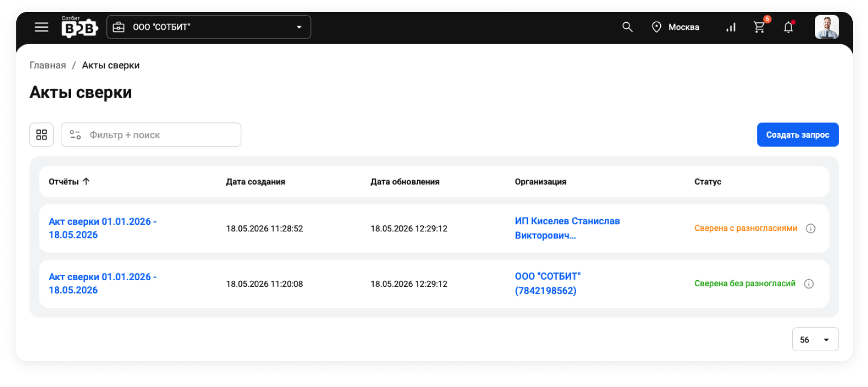Show info for Сверена без разногласий status
868x387 pixels.
(808, 283)
